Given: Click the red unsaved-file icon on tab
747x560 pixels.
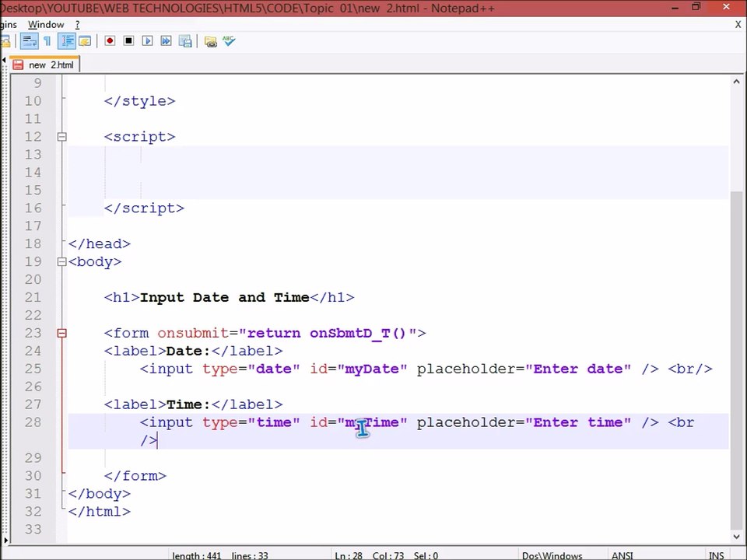Looking at the screenshot, I should 18,65.
